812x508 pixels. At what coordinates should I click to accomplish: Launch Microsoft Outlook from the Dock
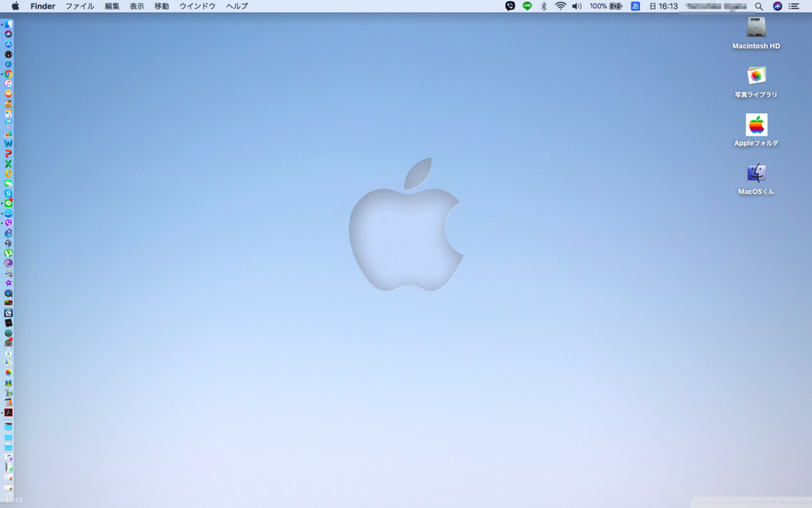(x=8, y=173)
